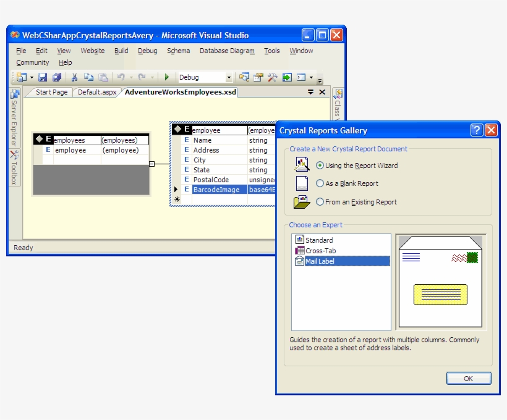507x420 pixels.
Task: Open the Schema menu
Action: [x=179, y=51]
